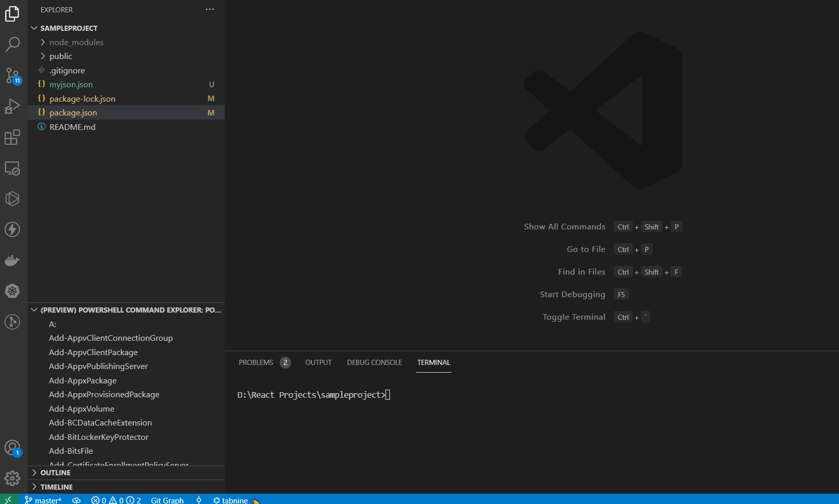Image resolution: width=839 pixels, height=504 pixels.
Task: Open the Docker extension view
Action: point(12,260)
